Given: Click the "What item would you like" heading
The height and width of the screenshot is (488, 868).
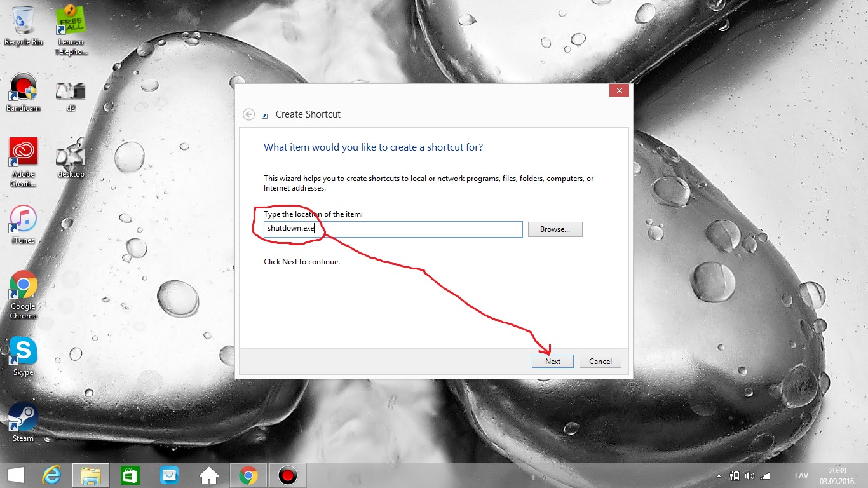Looking at the screenshot, I should pyautogui.click(x=373, y=147).
